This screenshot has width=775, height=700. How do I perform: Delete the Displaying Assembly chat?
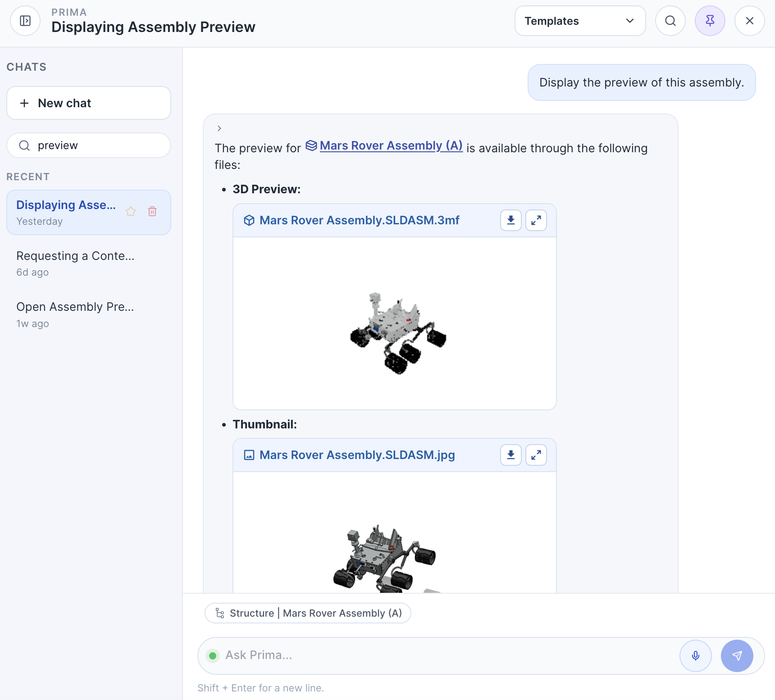click(152, 211)
